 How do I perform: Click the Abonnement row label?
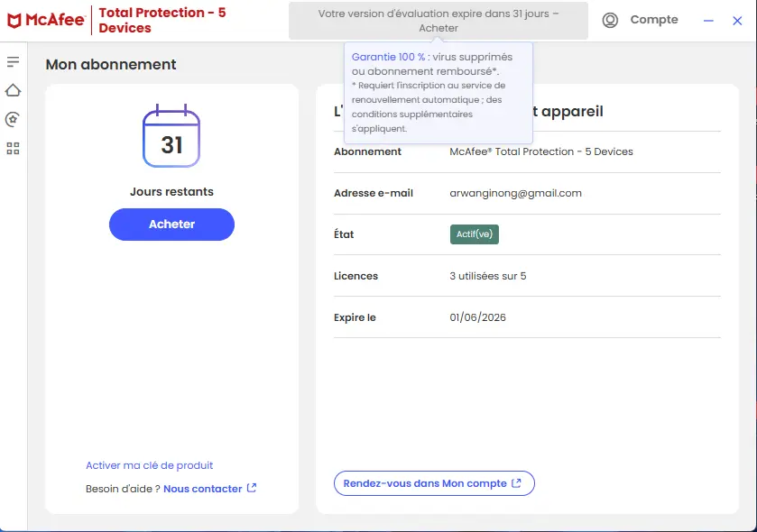pos(367,151)
